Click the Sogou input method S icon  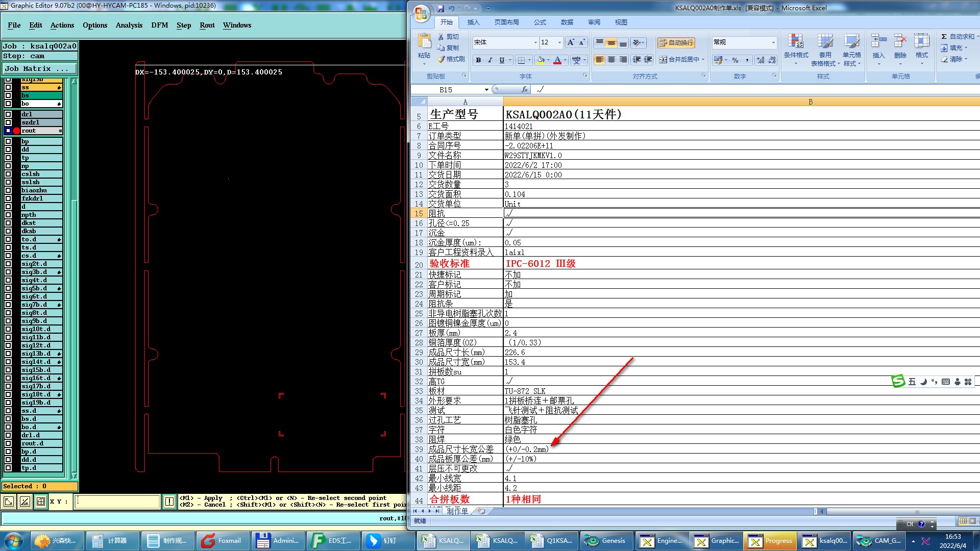click(x=898, y=381)
